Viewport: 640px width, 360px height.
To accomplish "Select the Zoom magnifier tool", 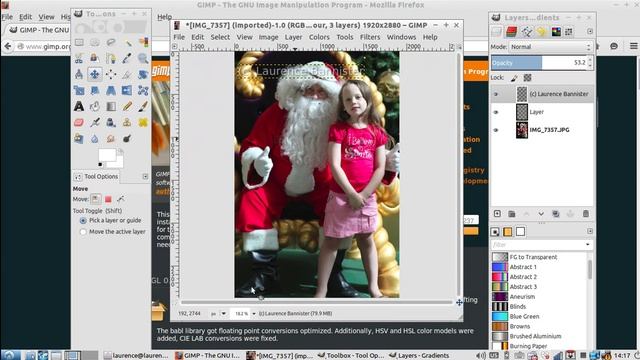I will click(143, 58).
